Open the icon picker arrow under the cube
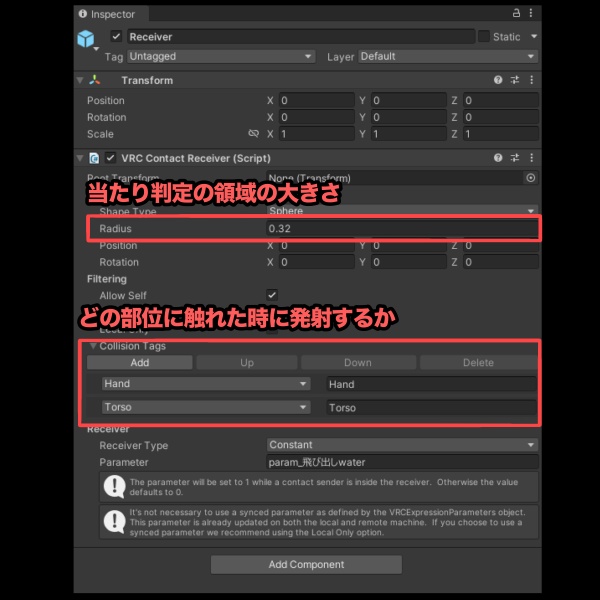The image size is (600, 600). pyautogui.click(x=96, y=49)
